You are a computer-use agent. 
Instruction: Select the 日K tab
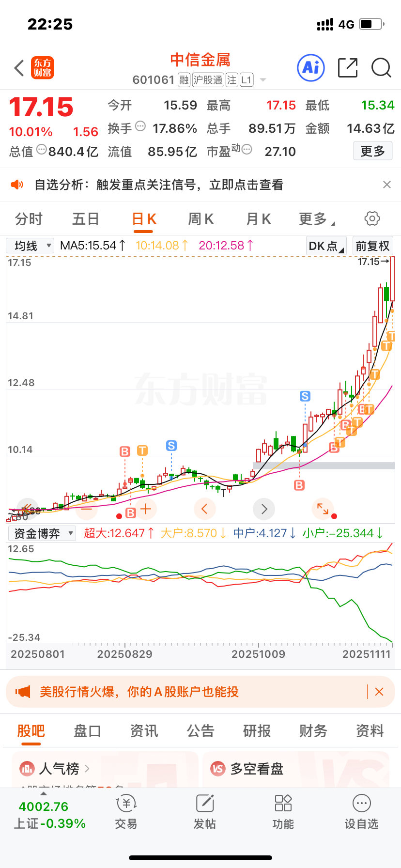point(144,219)
